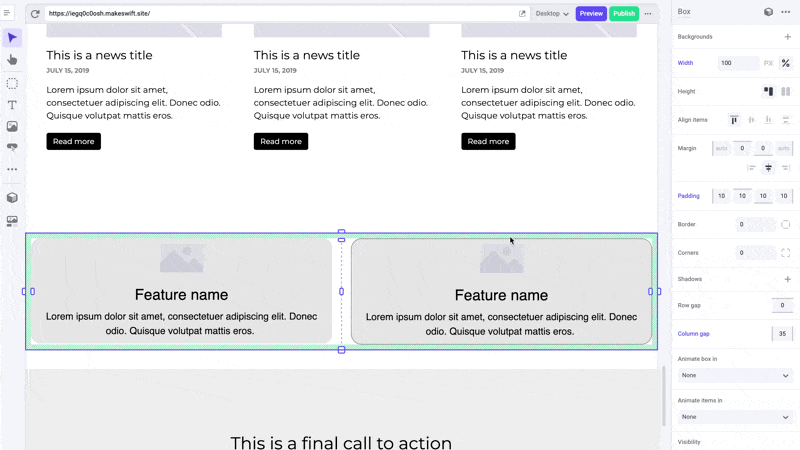
Task: Toggle the rounded Border style option
Action: (x=785, y=224)
